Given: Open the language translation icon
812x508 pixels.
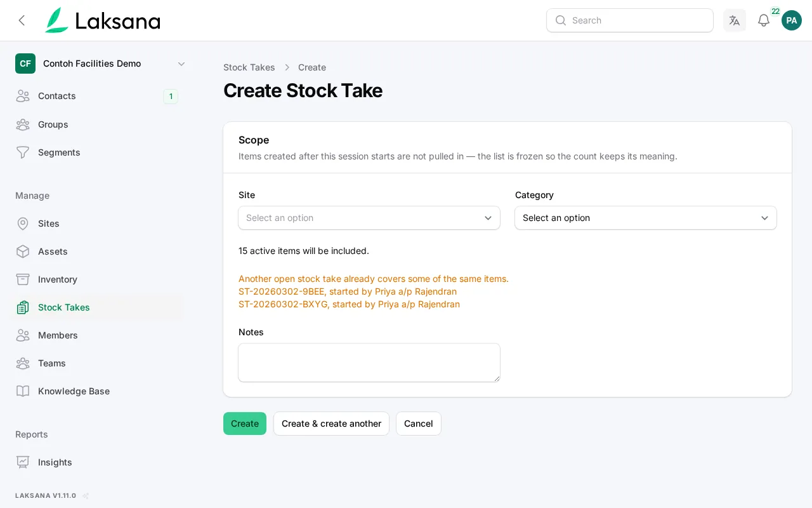Looking at the screenshot, I should tap(735, 20).
